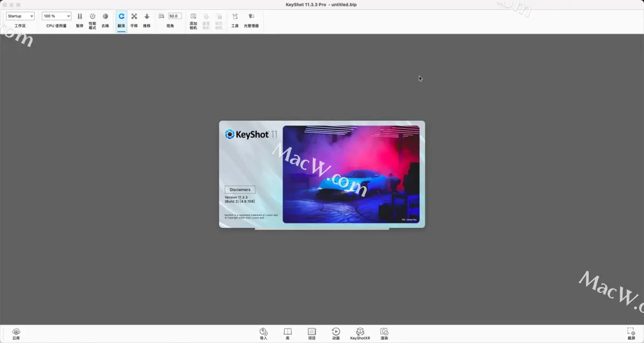
Task: Select the dolly (推移) camera tool
Action: tap(146, 21)
